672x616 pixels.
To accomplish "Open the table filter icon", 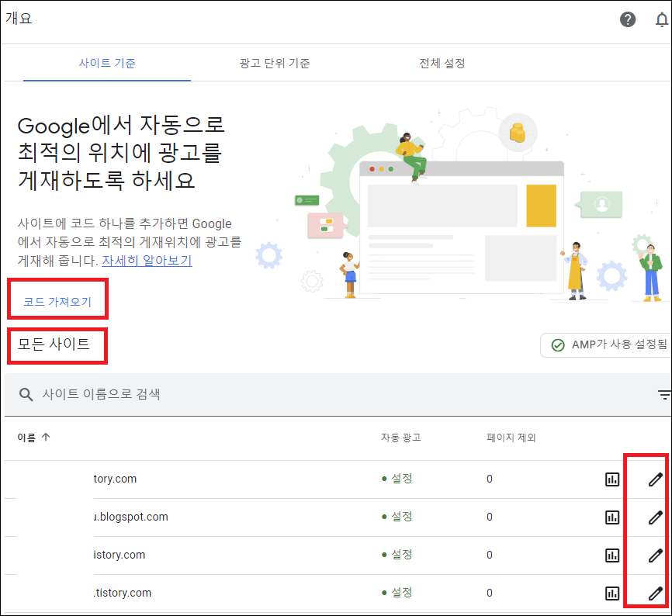I will (x=664, y=395).
